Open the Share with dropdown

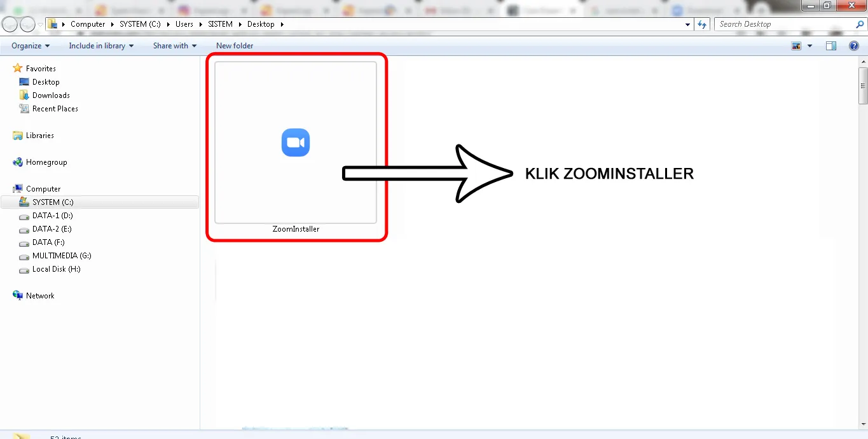pyautogui.click(x=174, y=45)
